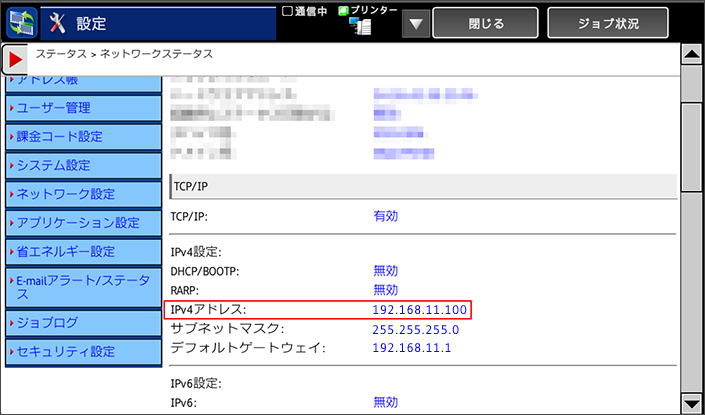Toggle the 通信中 indicator checkbox
705x415 pixels.
click(x=287, y=11)
